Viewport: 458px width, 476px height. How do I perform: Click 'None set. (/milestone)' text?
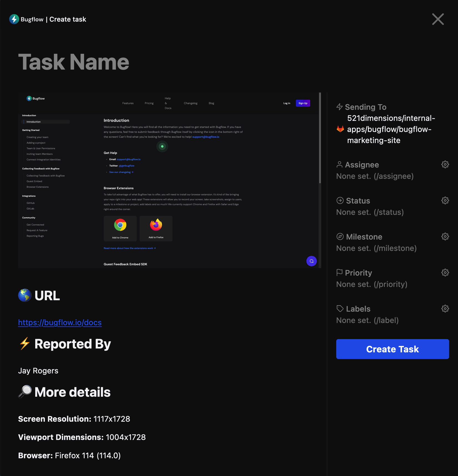[x=376, y=248]
